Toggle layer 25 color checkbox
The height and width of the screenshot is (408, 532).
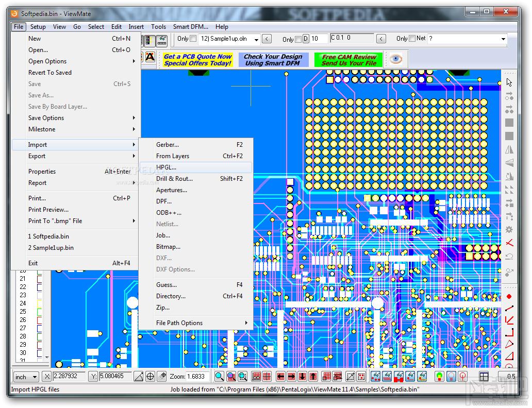click(x=39, y=312)
